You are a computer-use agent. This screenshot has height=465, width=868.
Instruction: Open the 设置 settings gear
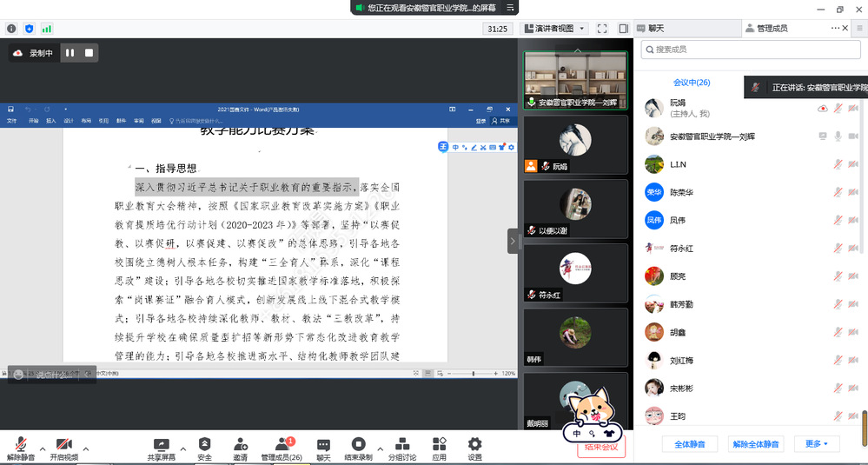click(x=474, y=445)
